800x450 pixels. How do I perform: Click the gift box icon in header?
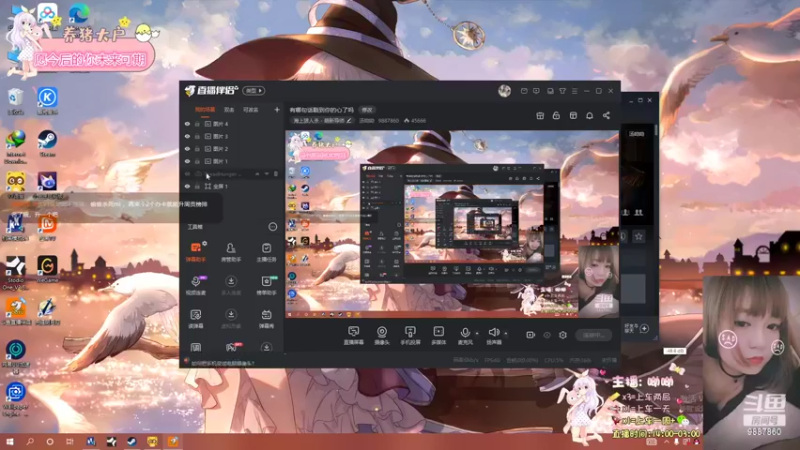tap(540, 116)
